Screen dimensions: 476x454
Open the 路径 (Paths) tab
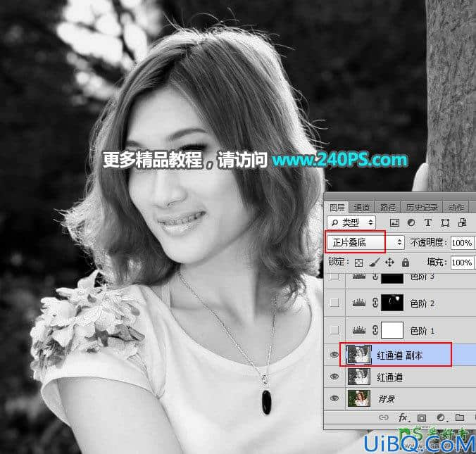[388, 208]
